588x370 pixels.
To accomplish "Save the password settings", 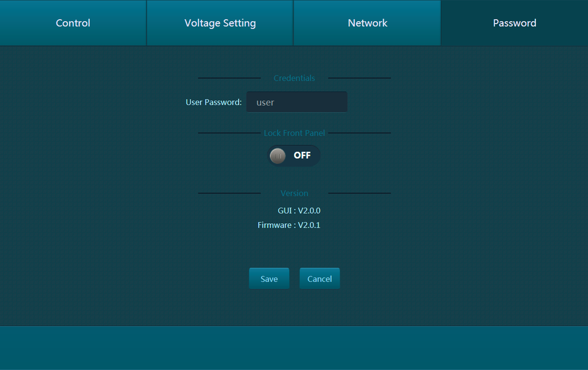I will (269, 279).
